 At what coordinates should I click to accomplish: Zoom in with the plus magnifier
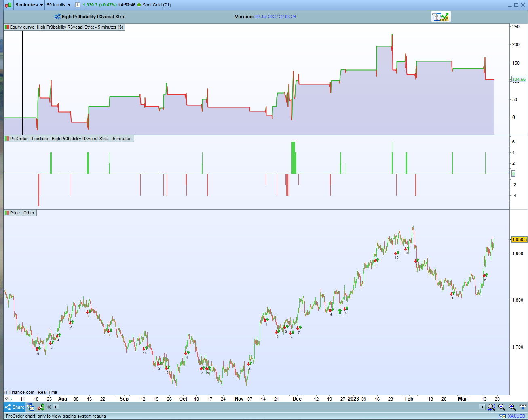[512, 407]
